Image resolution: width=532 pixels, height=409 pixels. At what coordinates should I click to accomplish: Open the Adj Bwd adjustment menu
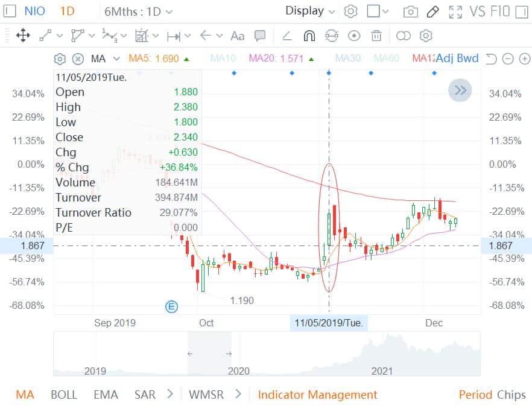tap(457, 59)
